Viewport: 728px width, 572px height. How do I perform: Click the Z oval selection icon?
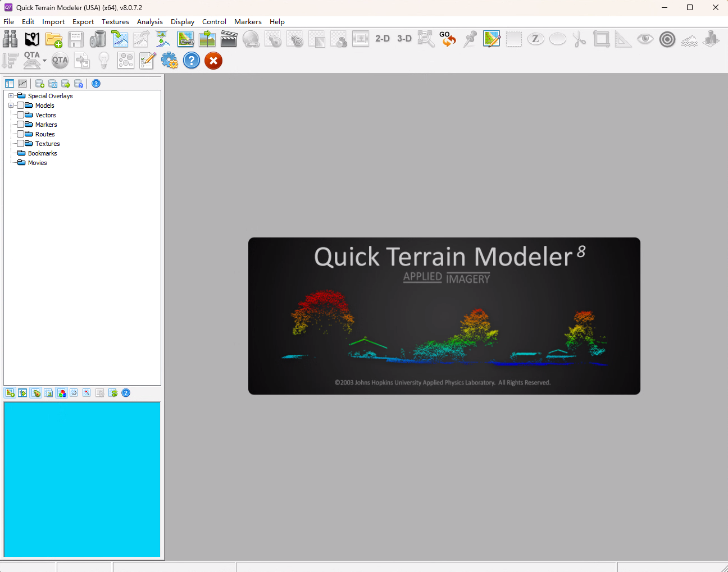535,39
